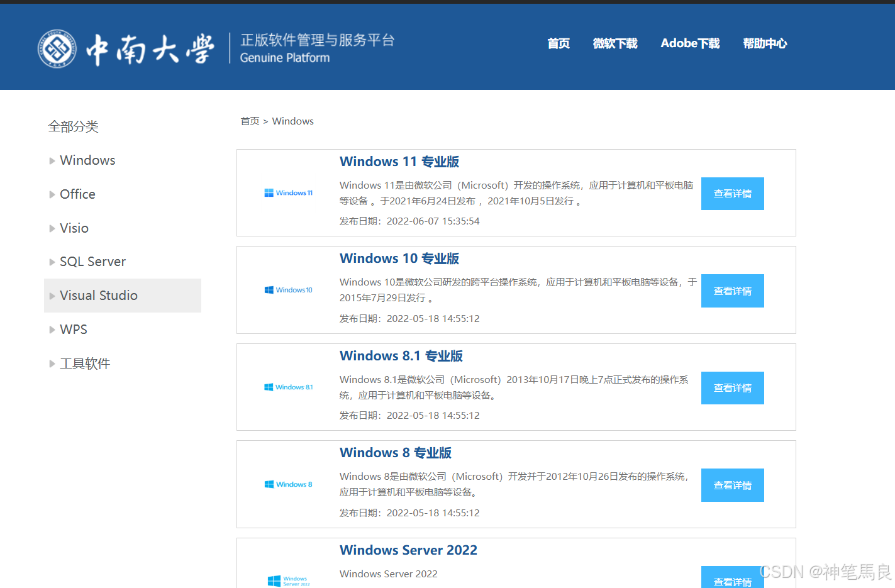Click the Windows breadcrumb text
The image size is (895, 588).
(x=293, y=121)
